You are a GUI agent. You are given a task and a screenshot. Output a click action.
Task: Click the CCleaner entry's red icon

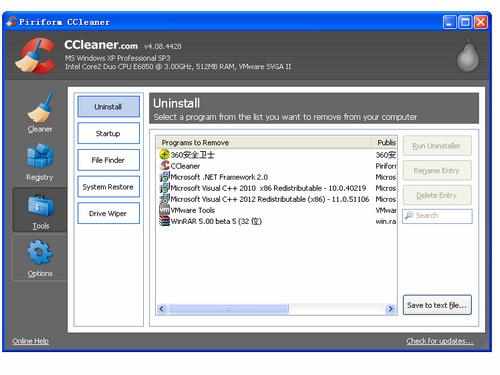(165, 165)
